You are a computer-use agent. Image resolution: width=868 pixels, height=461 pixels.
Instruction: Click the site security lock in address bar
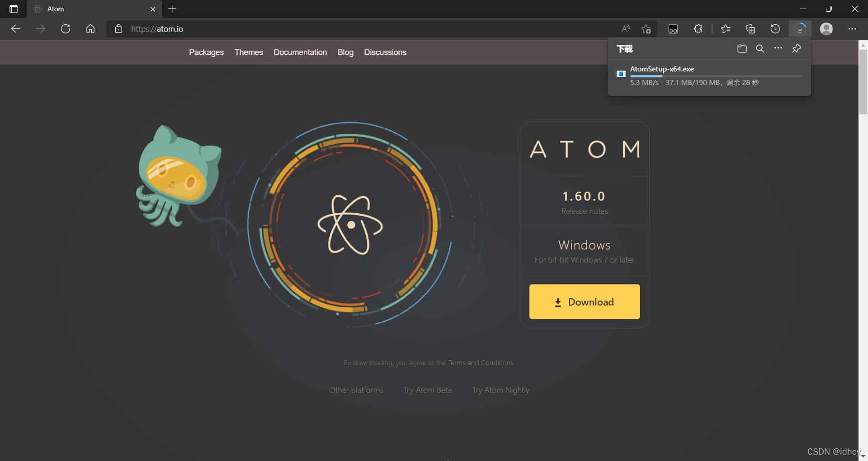(118, 29)
